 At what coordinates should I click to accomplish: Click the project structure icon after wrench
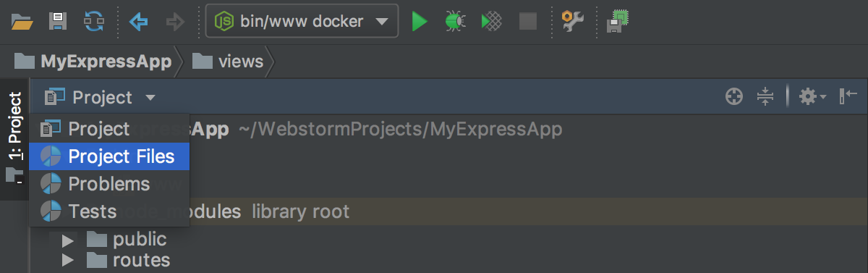[x=617, y=22]
